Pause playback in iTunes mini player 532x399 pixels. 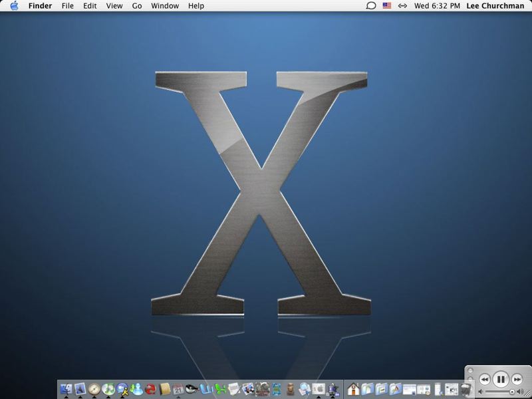tap(501, 379)
